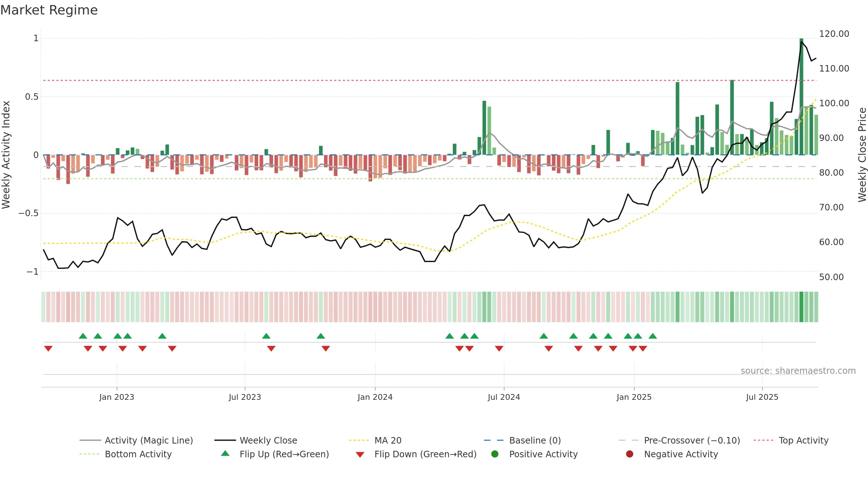
Task: Click the tallest green activity bar reaching 1
Action: tap(801, 97)
